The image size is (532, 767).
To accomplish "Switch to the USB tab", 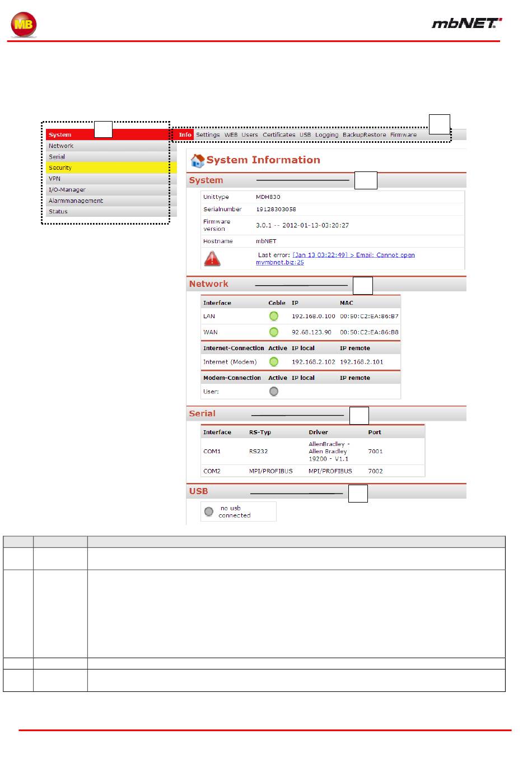I will click(305, 135).
